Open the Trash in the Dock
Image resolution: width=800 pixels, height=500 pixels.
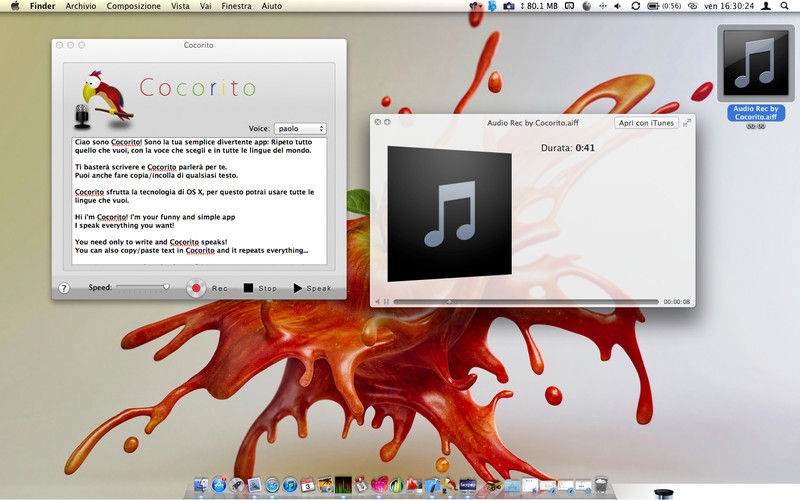tap(601, 484)
